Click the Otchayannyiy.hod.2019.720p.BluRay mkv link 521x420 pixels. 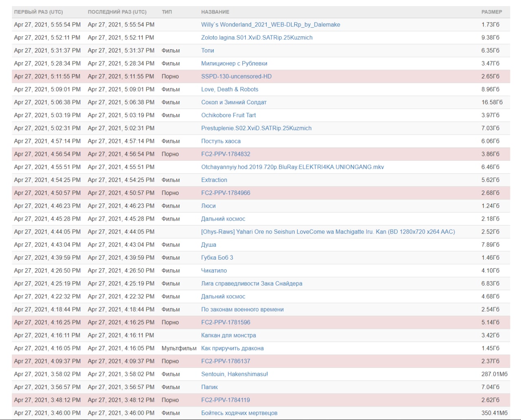click(x=292, y=167)
